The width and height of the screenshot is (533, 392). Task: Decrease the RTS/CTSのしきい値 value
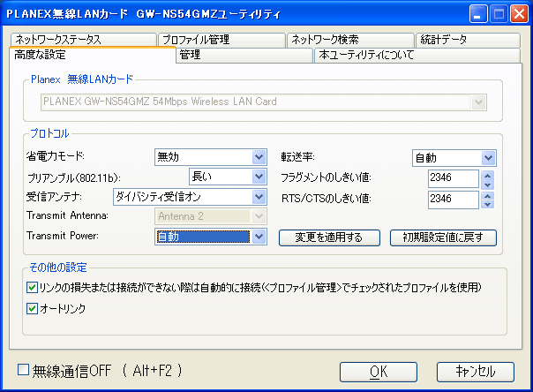point(488,205)
